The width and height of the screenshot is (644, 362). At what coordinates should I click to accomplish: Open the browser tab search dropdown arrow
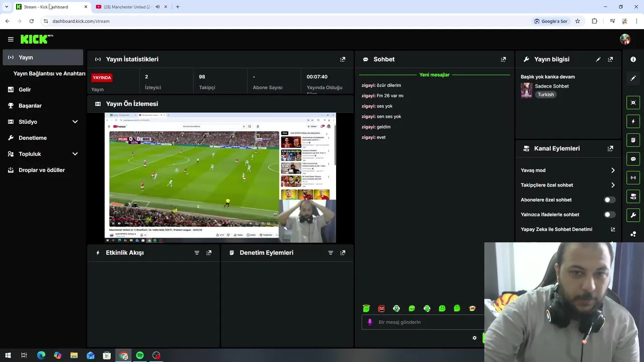tap(6, 7)
